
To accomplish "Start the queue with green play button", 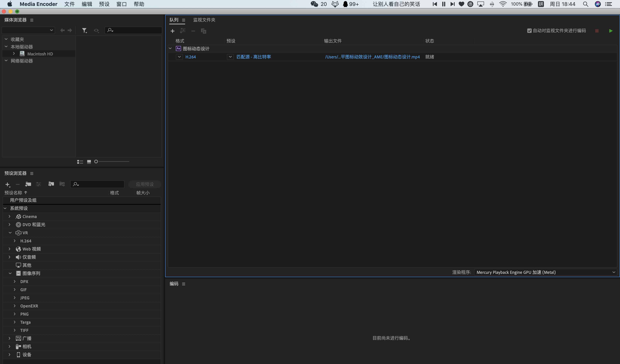I will point(611,31).
